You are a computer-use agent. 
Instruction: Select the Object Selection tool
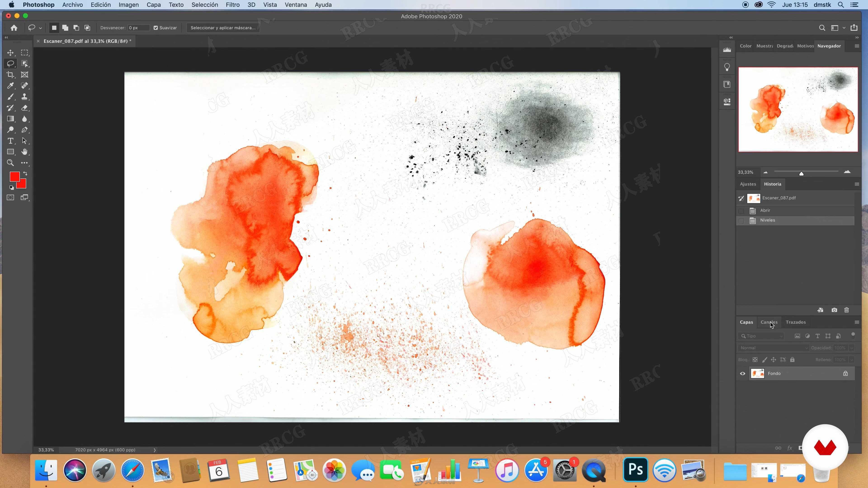pyautogui.click(x=25, y=63)
